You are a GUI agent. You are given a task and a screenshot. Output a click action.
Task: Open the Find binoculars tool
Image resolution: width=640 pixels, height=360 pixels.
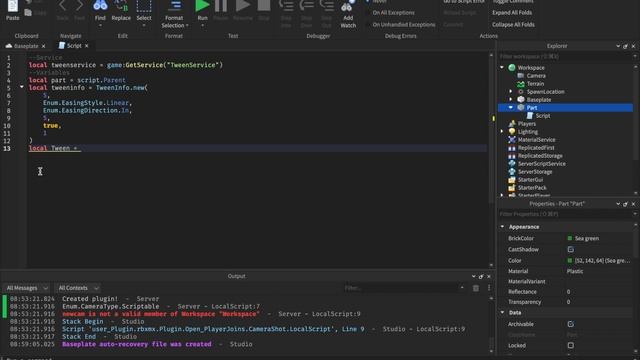(100, 5)
